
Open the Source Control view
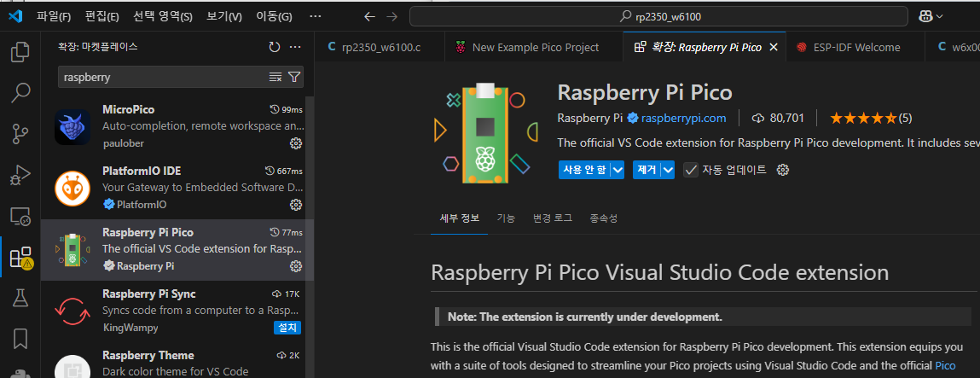coord(20,134)
